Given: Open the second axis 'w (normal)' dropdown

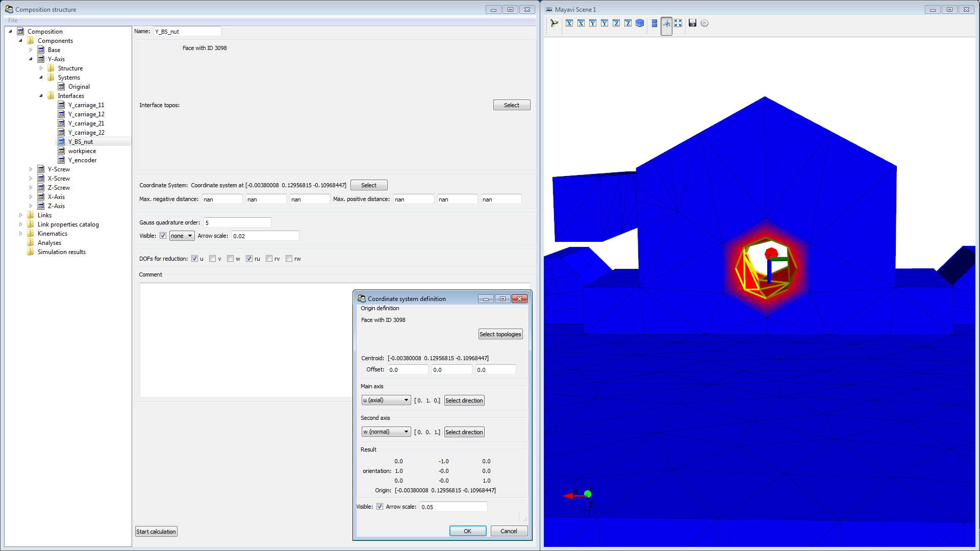Looking at the screenshot, I should click(x=386, y=432).
